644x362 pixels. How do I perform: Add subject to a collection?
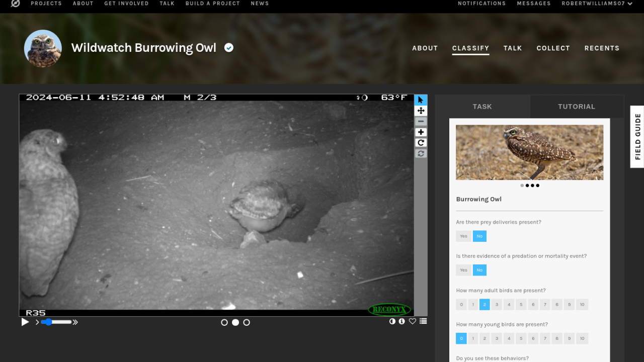pos(423,321)
